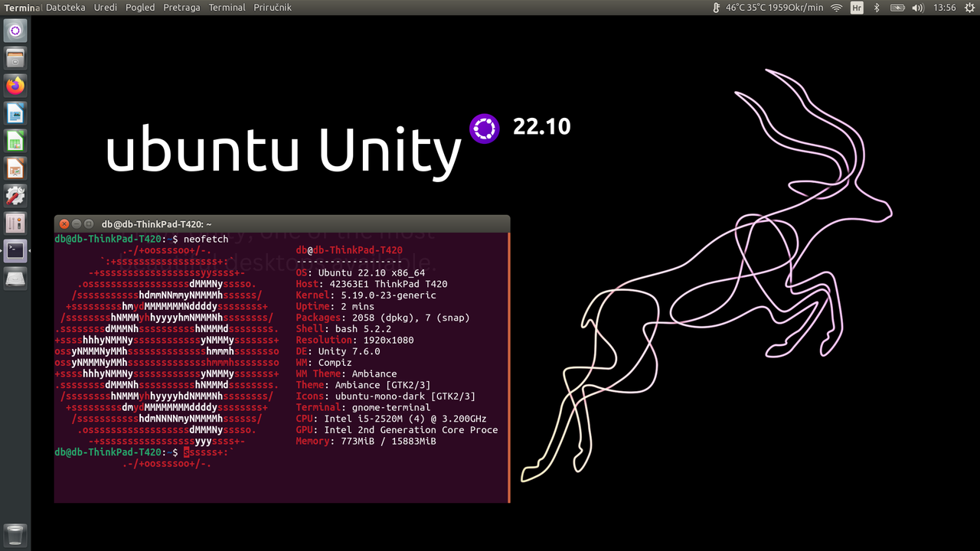980x551 pixels.
Task: Open the Datoteka menu
Action: coord(66,8)
